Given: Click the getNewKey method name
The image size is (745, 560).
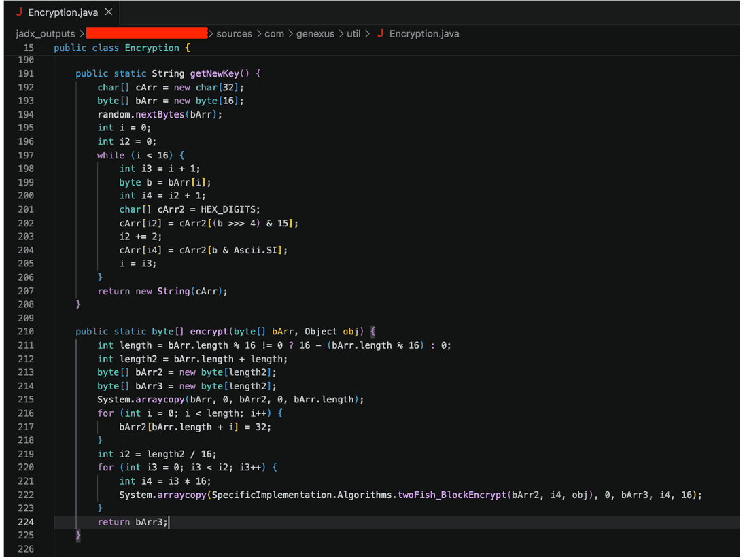Looking at the screenshot, I should (214, 73).
